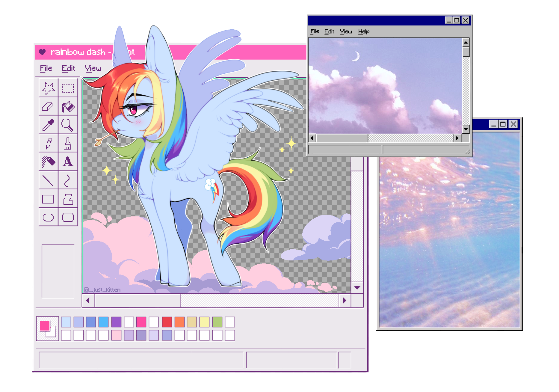Close the ocean water window
The width and height of the screenshot is (559, 392).
513,124
